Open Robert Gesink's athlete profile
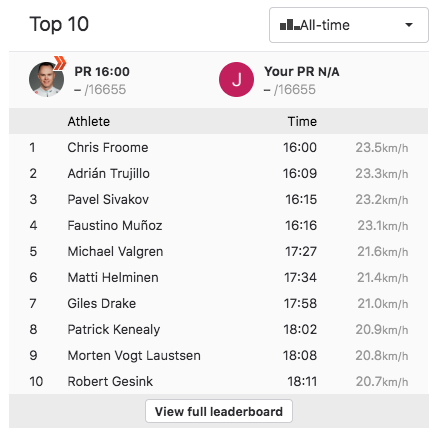Screen dimensions: 443x437 pyautogui.click(x=110, y=381)
